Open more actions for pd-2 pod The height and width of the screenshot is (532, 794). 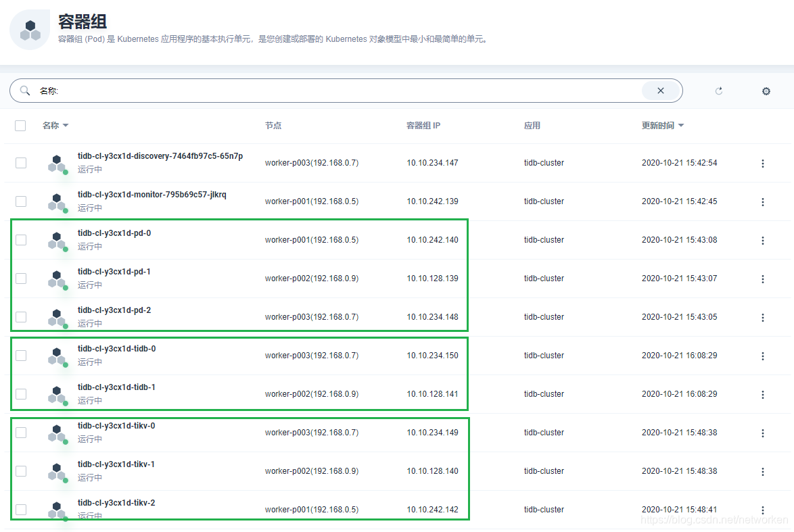pos(763,318)
